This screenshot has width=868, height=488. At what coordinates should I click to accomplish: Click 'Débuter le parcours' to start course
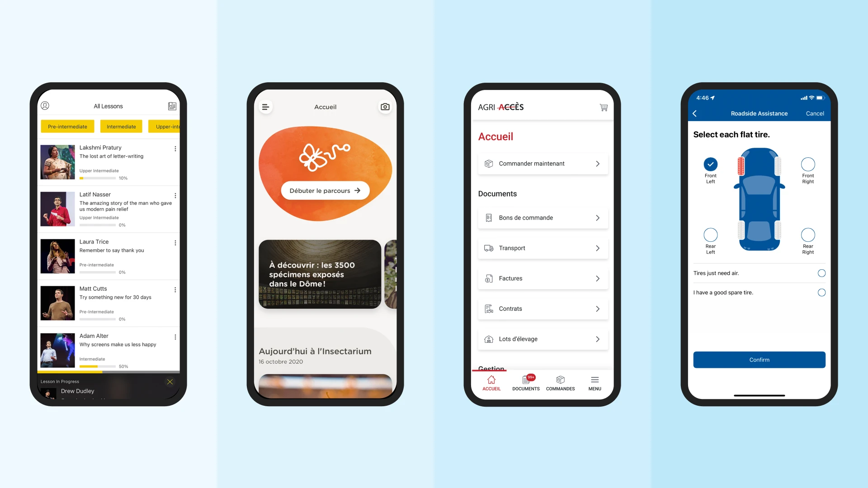pos(325,190)
